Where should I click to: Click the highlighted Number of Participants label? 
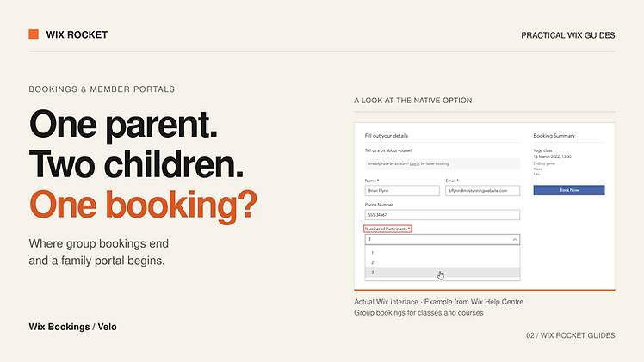coord(387,229)
